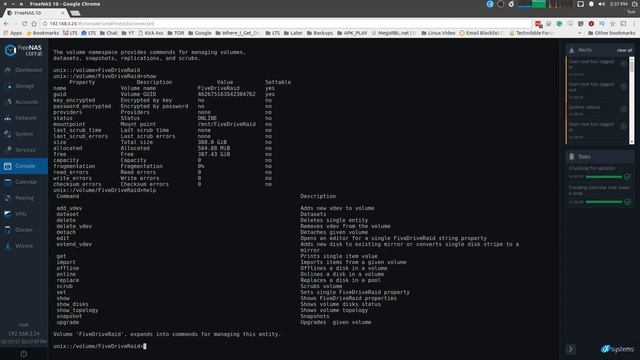
Task: Open Services in the sidebar
Action: coord(24,149)
